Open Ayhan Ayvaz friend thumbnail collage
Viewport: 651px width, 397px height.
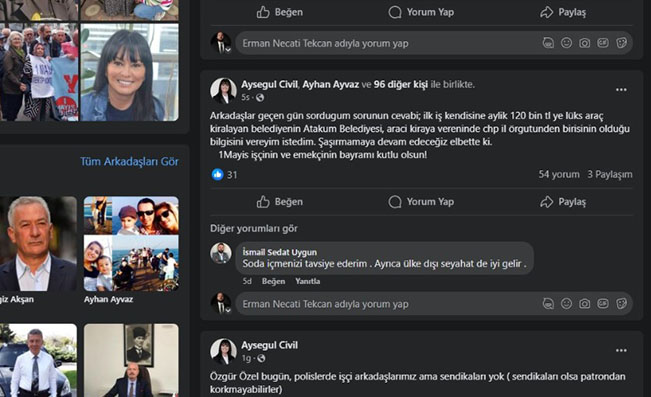[x=131, y=244]
